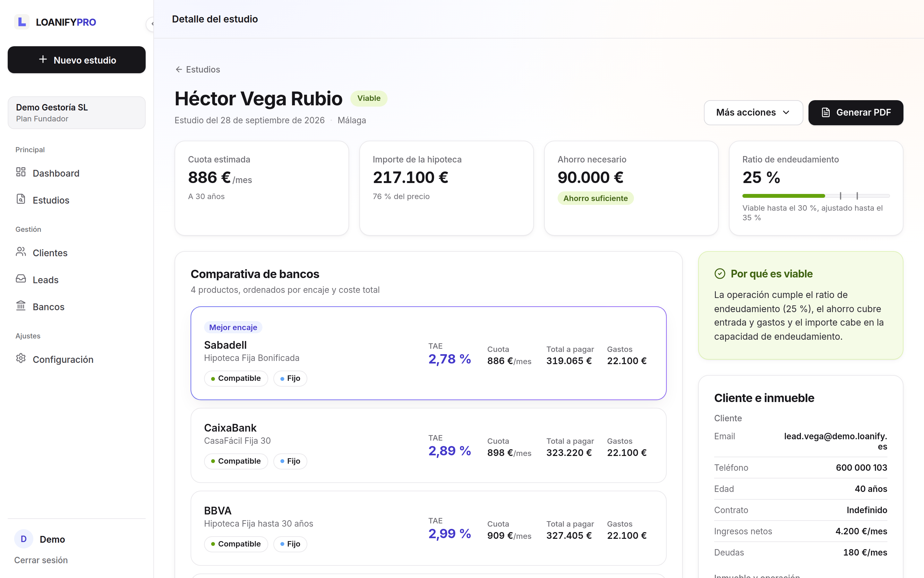Select the CaixaBank CasaFácil Fija 30 card
924x578 pixels.
(428, 445)
